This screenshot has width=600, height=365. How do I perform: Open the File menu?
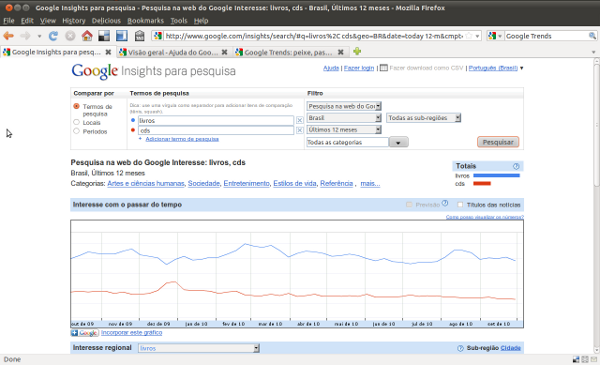(x=8, y=21)
